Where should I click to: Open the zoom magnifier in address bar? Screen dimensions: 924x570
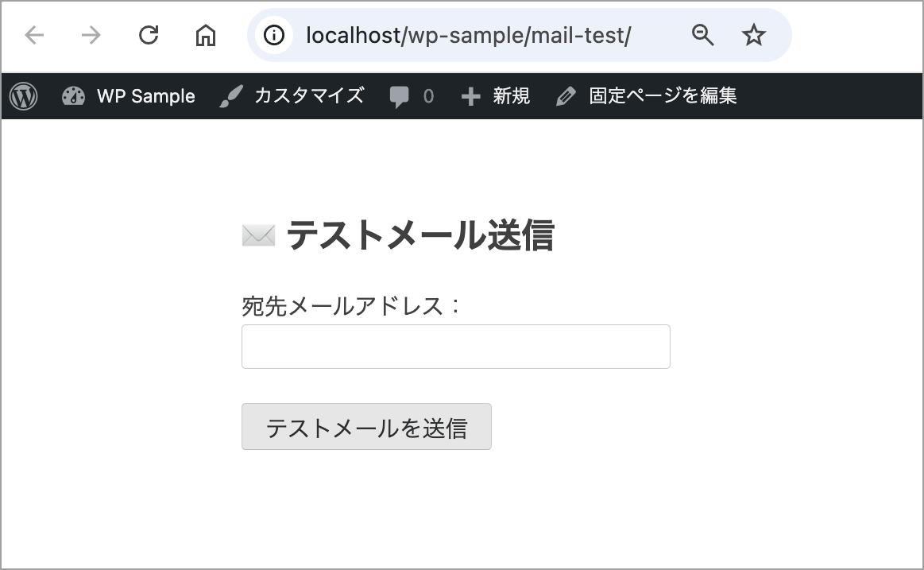(x=703, y=35)
